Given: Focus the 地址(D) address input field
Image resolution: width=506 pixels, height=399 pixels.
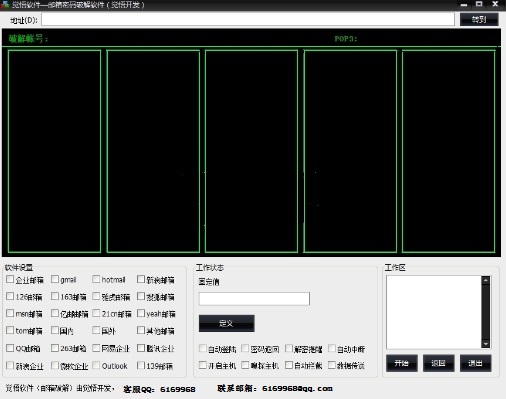Looking at the screenshot, I should (x=248, y=19).
